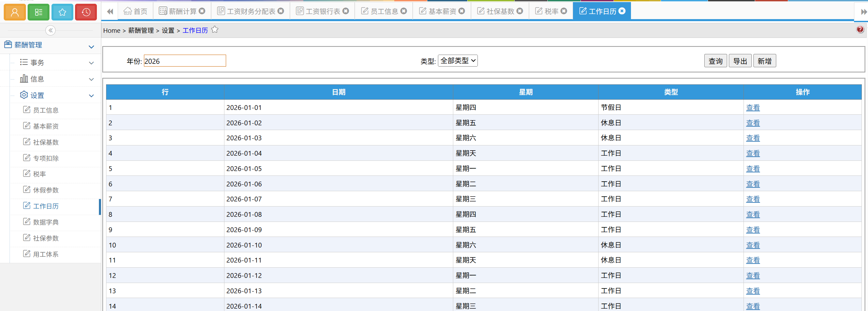Click the 星期 column header
The image size is (868, 311).
click(x=526, y=92)
